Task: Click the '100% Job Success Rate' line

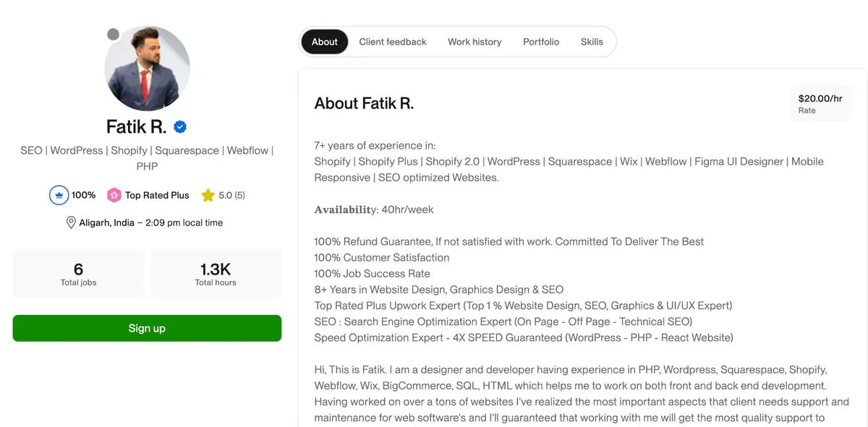Action: 372,274
